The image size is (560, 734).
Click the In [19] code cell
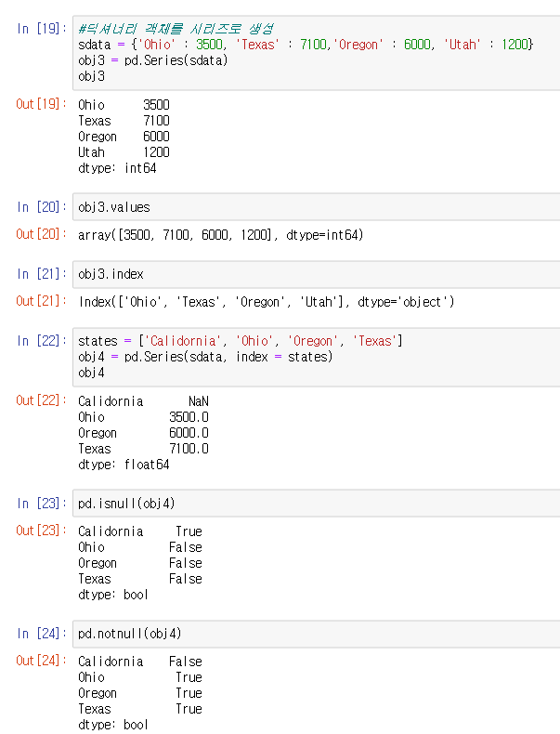(317, 53)
